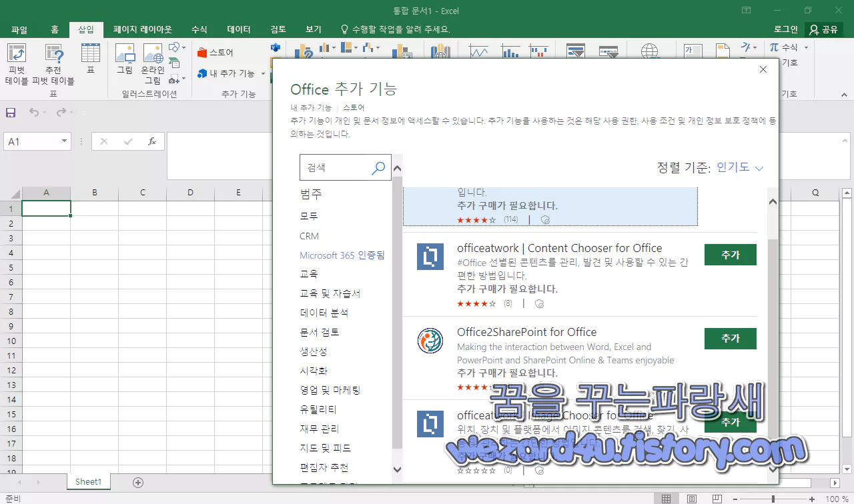The image size is (854, 504).
Task: Switch to the 보기 tab
Action: coord(314,29)
